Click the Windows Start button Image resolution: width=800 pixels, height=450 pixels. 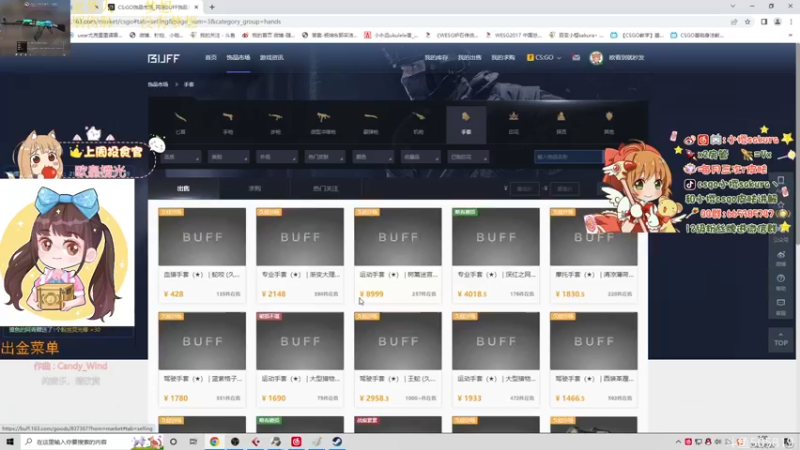click(x=10, y=441)
